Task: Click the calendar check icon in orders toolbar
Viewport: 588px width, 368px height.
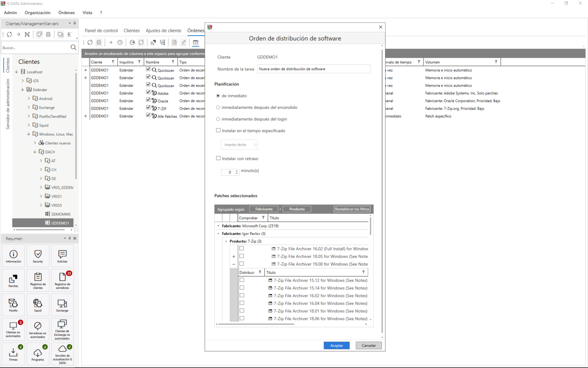Action: [196, 42]
